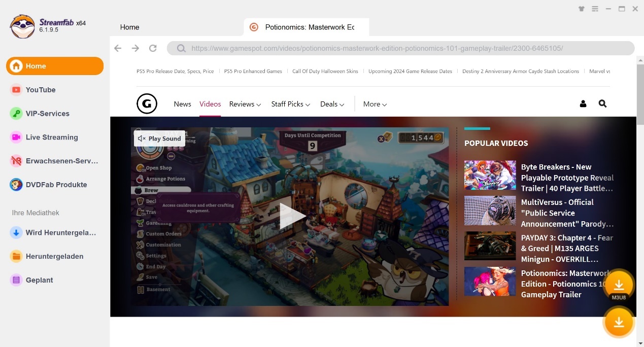
Task: Open the Geplant section
Action: point(55,280)
